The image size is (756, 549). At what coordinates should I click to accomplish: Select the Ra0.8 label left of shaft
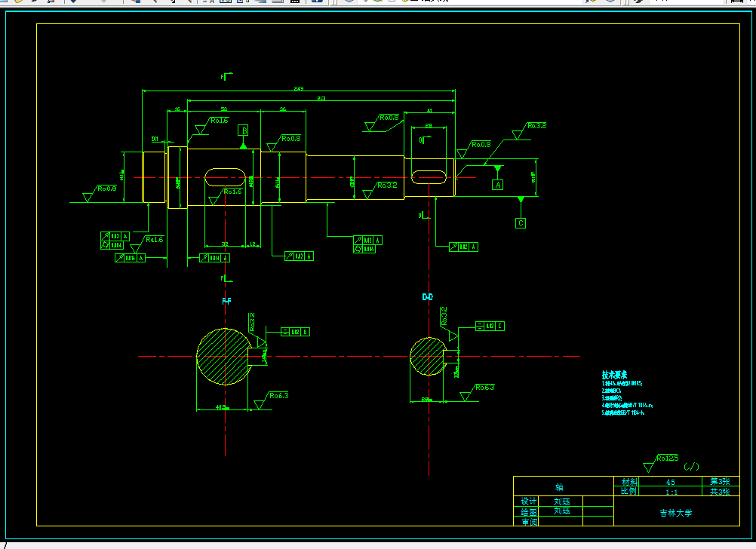107,189
